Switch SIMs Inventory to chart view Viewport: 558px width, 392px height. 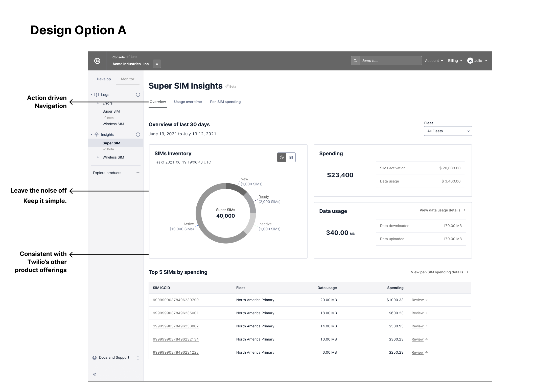click(x=282, y=158)
